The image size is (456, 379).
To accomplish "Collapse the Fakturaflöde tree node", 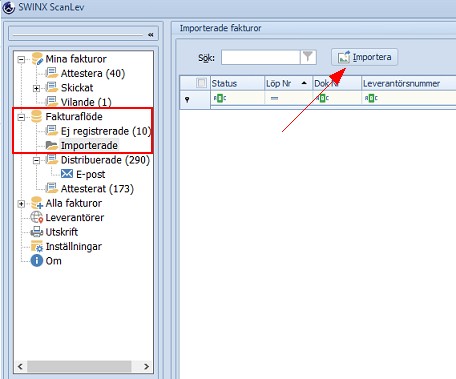I will [21, 117].
